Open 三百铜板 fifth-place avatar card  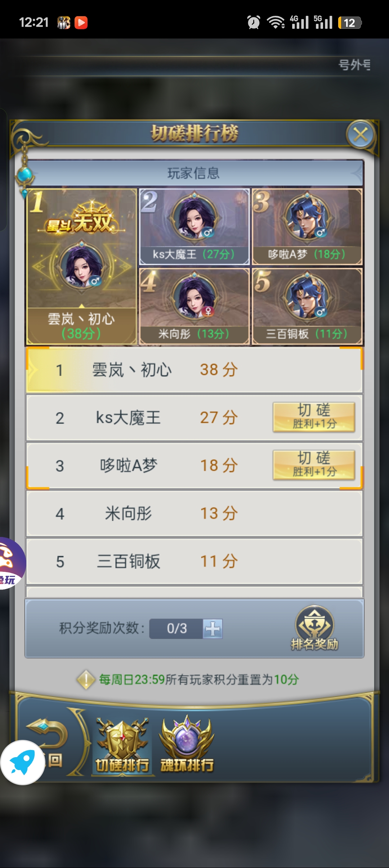pyautogui.click(x=307, y=307)
